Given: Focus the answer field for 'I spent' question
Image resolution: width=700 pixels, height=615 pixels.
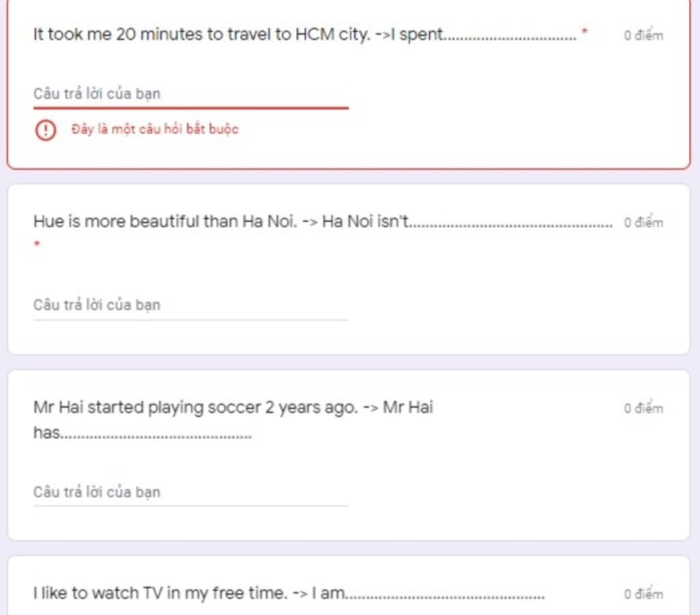Looking at the screenshot, I should pyautogui.click(x=191, y=94).
